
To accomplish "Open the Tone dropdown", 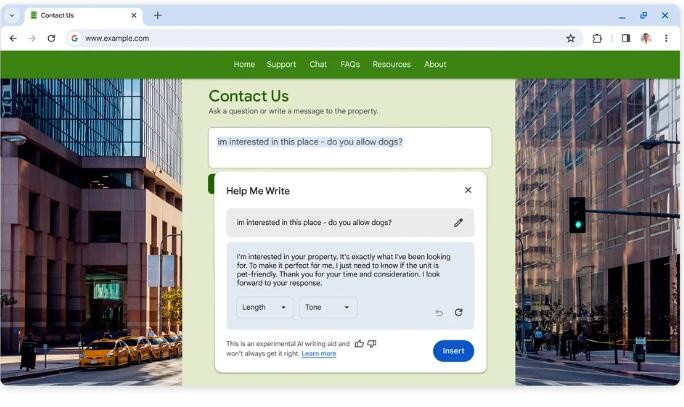I will tap(328, 307).
